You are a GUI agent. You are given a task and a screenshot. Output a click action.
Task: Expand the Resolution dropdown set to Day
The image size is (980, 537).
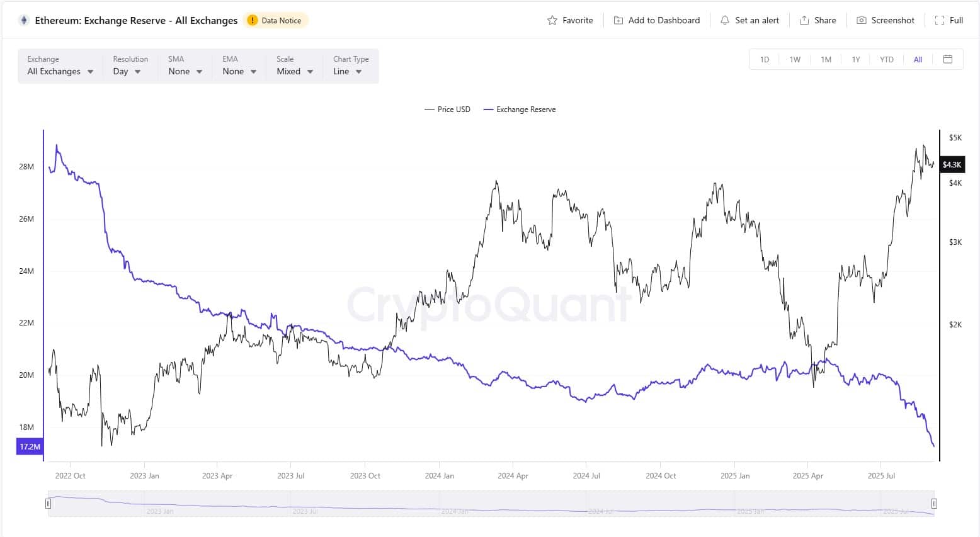pos(127,71)
